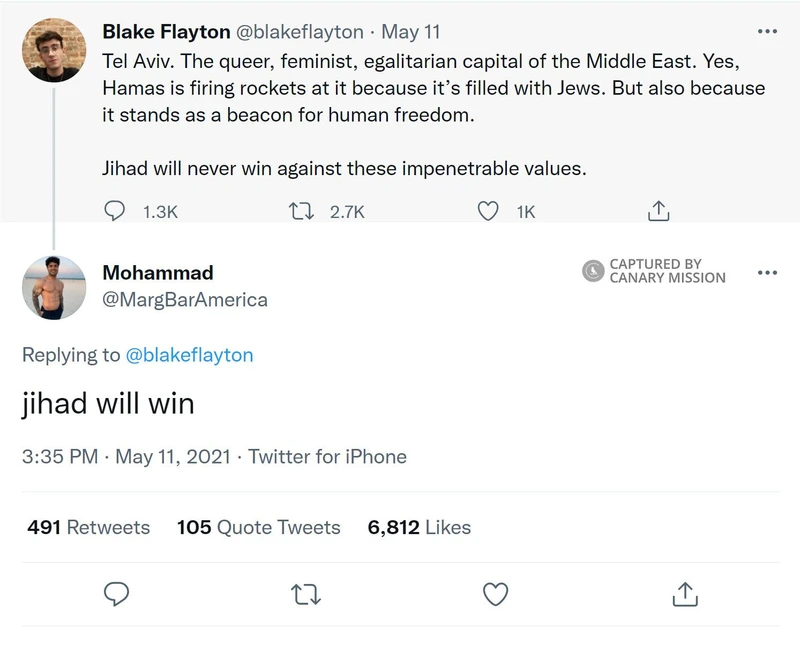This screenshot has height=646, width=800.
Task: Open more options on Blake's tweet
Action: click(x=768, y=30)
